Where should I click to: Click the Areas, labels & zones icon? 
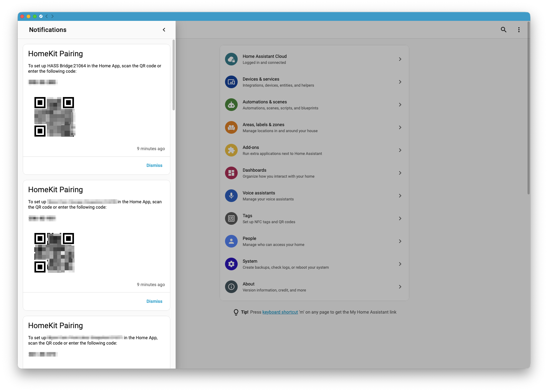click(231, 127)
